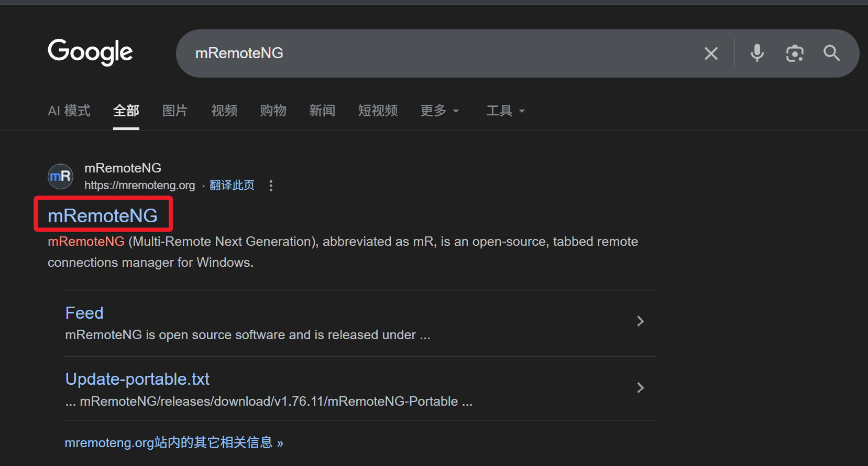This screenshot has height=466, width=868.
Task: Open the mRemoteNG result title link
Action: pos(103,215)
